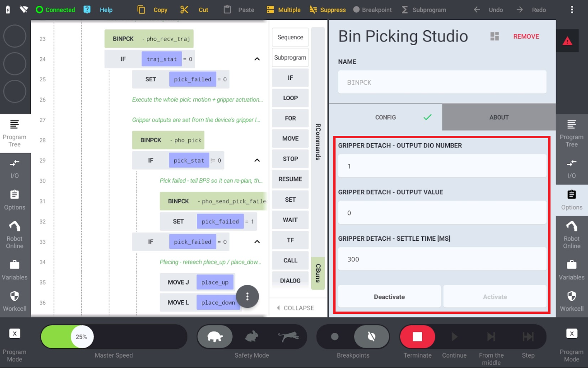Open Options tab in the right sidebar
Image resolution: width=588 pixels, height=368 pixels.
(572, 200)
